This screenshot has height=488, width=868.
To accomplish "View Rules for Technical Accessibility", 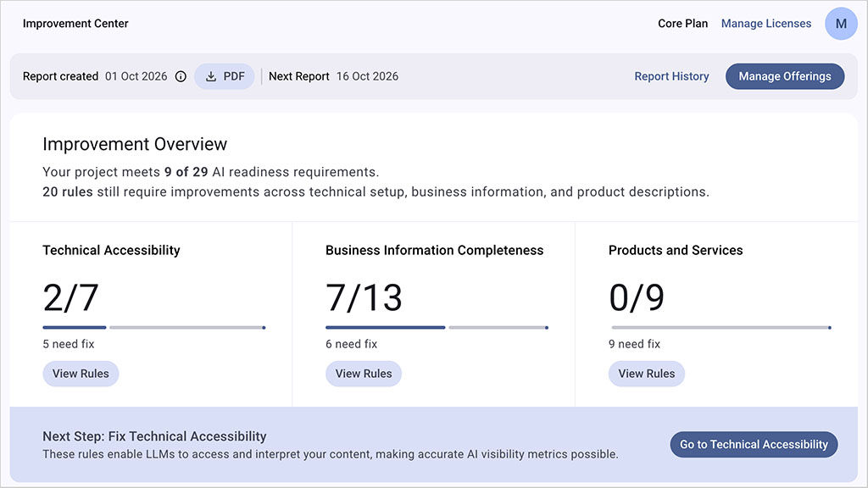I will (81, 374).
